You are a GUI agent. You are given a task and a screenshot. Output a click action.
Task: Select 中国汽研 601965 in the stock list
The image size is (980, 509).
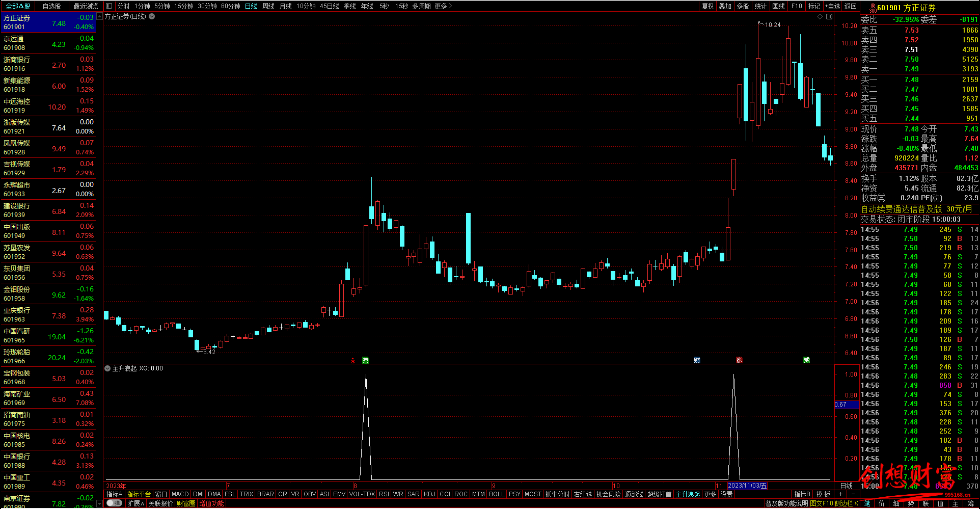click(48, 336)
